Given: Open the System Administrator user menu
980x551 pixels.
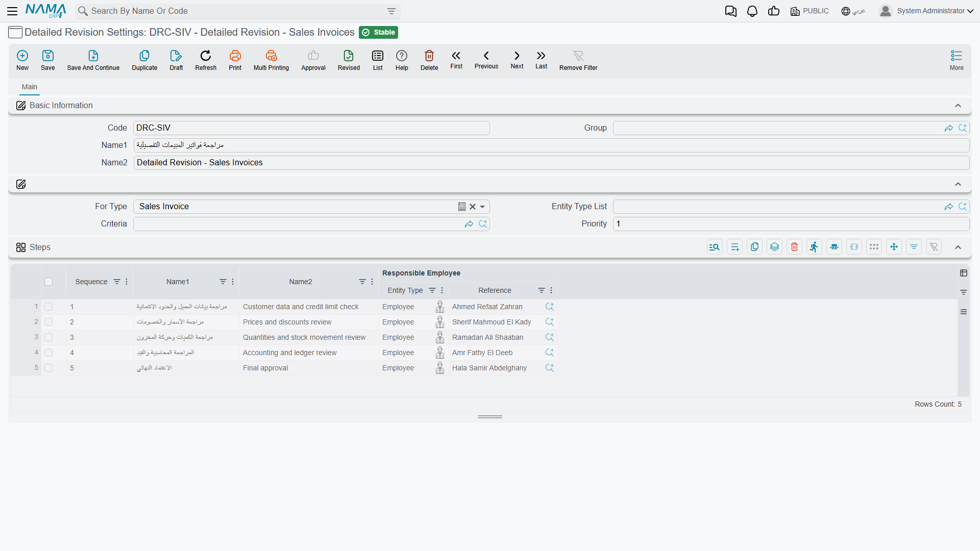Looking at the screenshot, I should click(926, 11).
